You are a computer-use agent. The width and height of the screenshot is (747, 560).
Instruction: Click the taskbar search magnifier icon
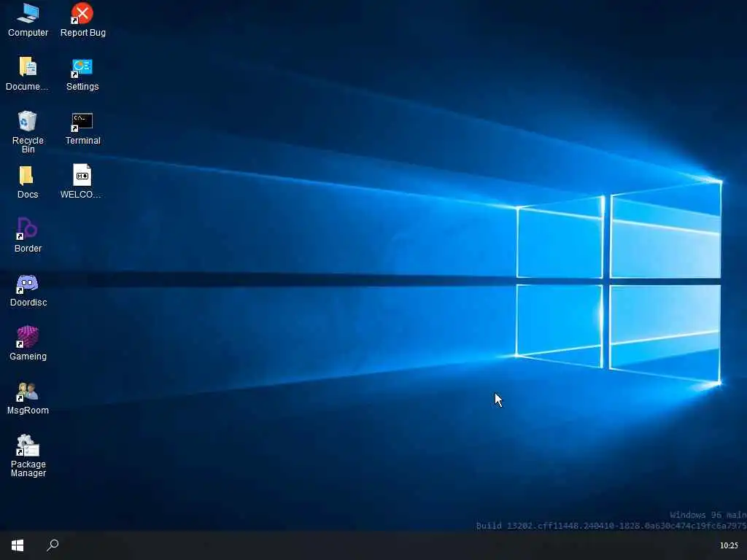53,545
